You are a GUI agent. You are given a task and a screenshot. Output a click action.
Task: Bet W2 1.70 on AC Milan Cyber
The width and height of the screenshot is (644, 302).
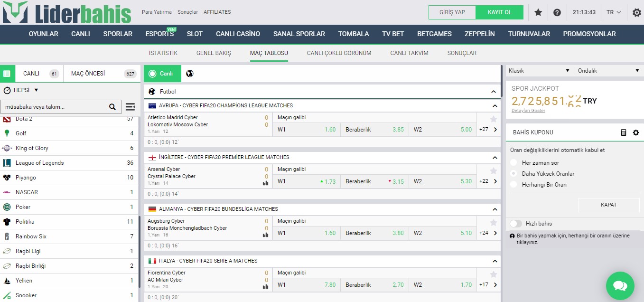point(442,285)
